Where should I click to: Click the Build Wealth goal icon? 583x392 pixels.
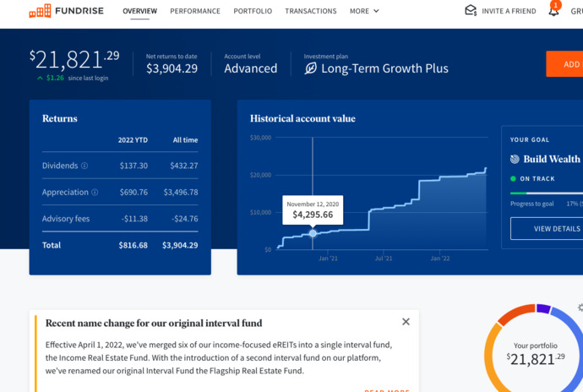click(515, 159)
